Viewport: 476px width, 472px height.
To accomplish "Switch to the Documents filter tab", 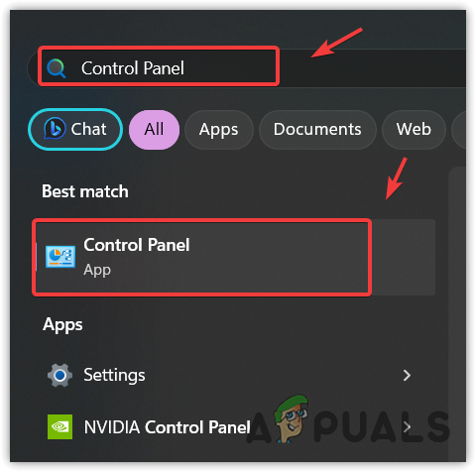I will tap(317, 129).
